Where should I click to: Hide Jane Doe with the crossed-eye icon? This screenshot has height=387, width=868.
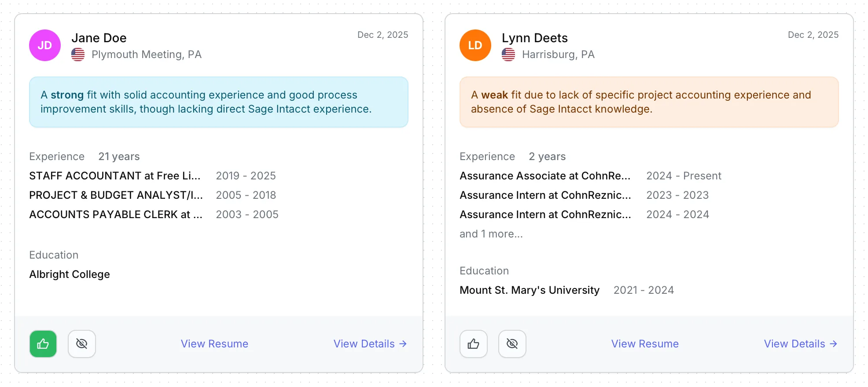click(x=82, y=344)
